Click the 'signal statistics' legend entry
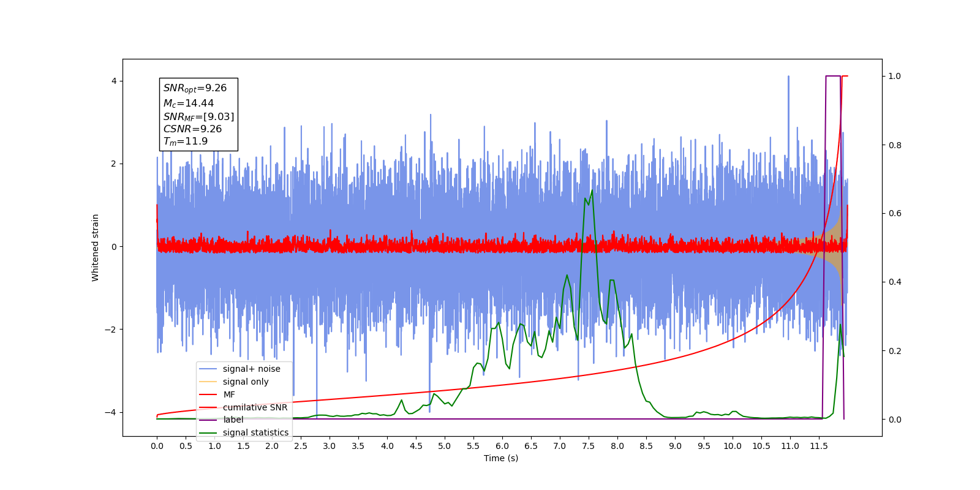The width and height of the screenshot is (980, 490). tap(255, 432)
